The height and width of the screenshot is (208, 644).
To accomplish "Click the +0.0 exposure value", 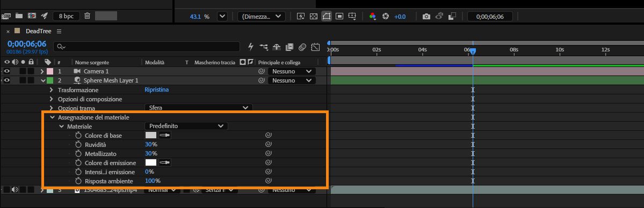I will click(400, 17).
